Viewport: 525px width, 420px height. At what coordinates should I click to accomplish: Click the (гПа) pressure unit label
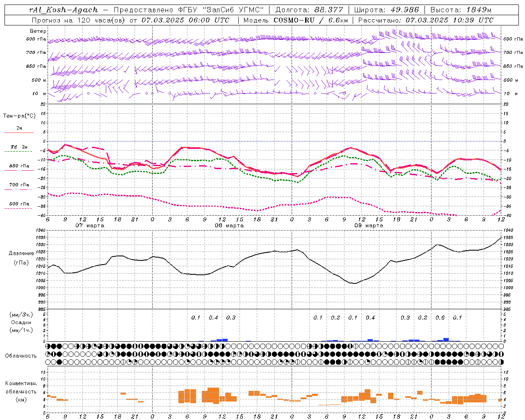(21, 262)
